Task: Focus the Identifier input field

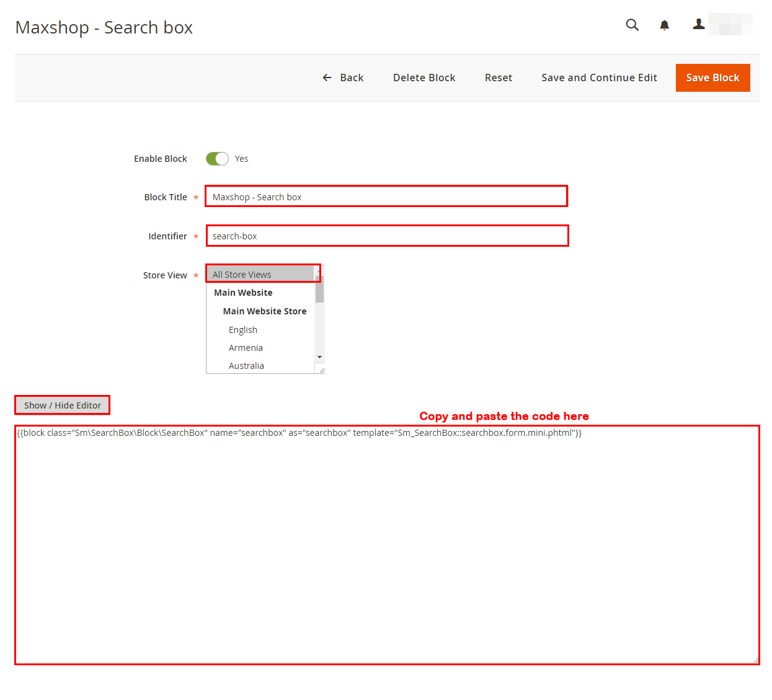Action: [387, 236]
